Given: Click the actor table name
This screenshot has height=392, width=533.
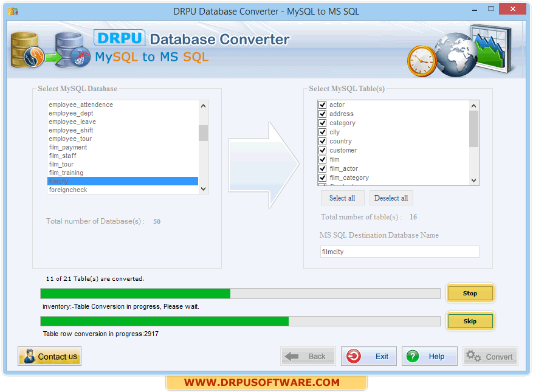Looking at the screenshot, I should click(337, 105).
